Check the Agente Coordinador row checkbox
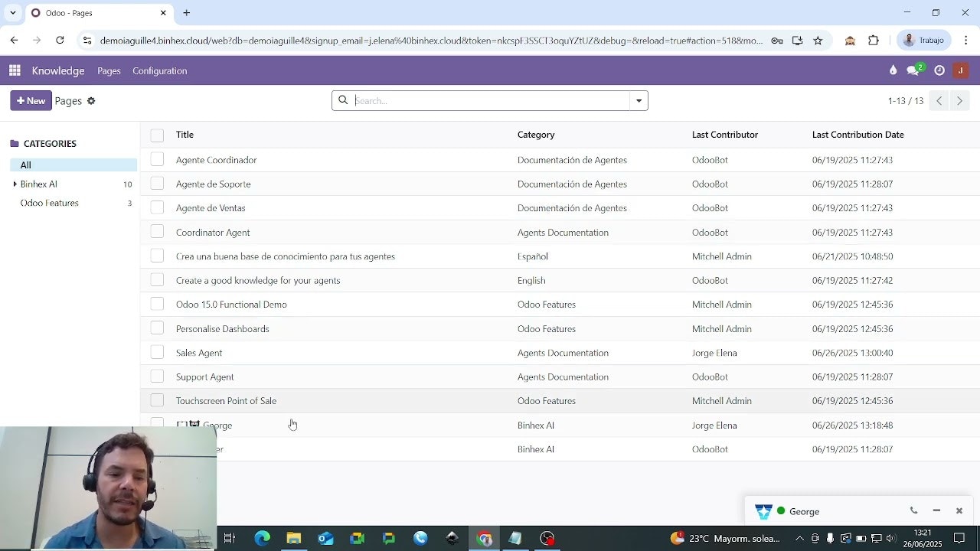Viewport: 980px width, 551px height. 157,159
